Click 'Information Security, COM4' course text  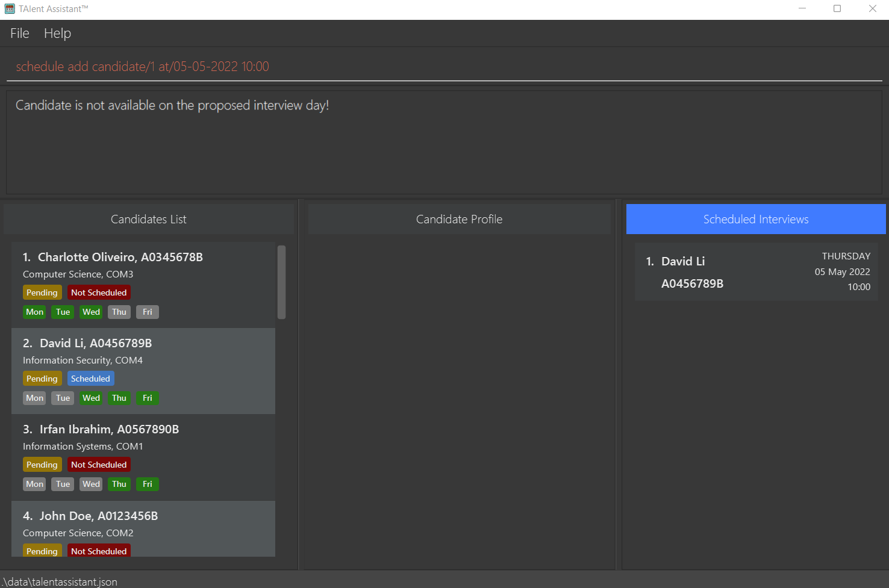click(83, 361)
